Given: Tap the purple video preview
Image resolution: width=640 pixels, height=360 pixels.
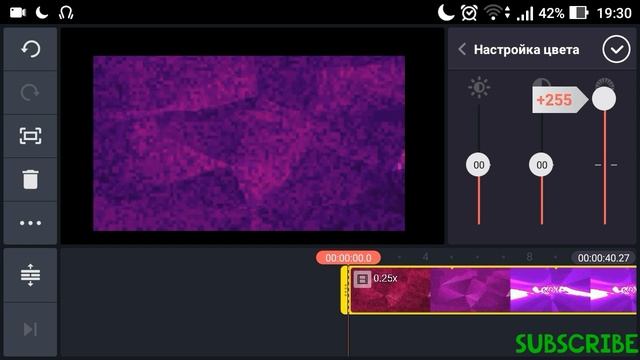Looking at the screenshot, I should pyautogui.click(x=249, y=143).
